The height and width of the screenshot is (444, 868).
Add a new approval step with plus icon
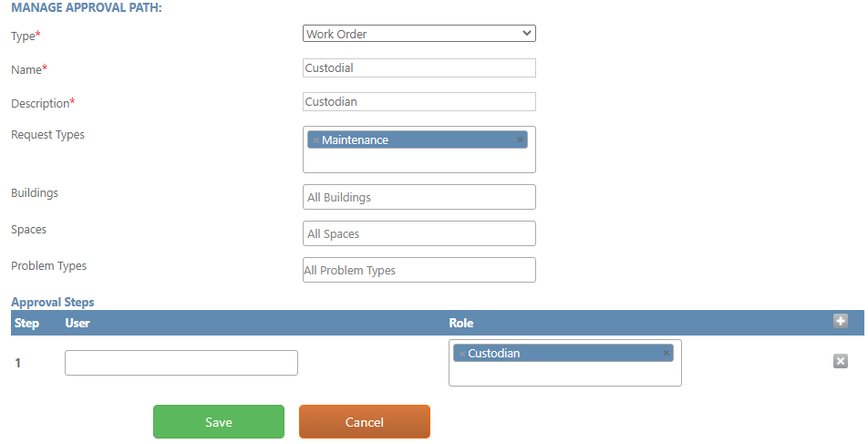click(x=841, y=321)
